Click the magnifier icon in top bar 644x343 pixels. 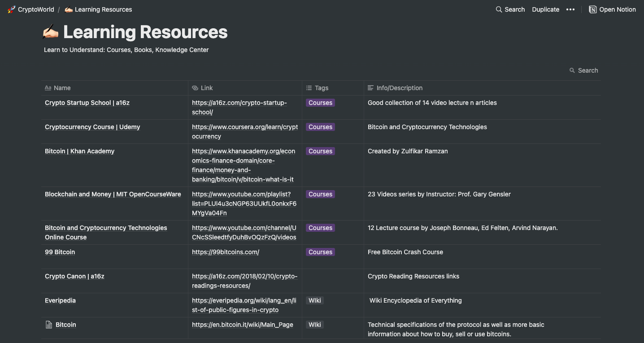[499, 9]
